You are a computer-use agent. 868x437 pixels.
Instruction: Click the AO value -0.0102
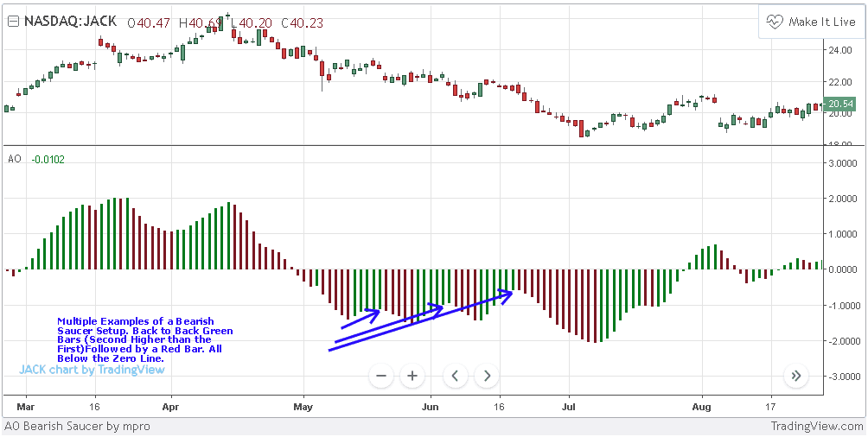pyautogui.click(x=48, y=159)
